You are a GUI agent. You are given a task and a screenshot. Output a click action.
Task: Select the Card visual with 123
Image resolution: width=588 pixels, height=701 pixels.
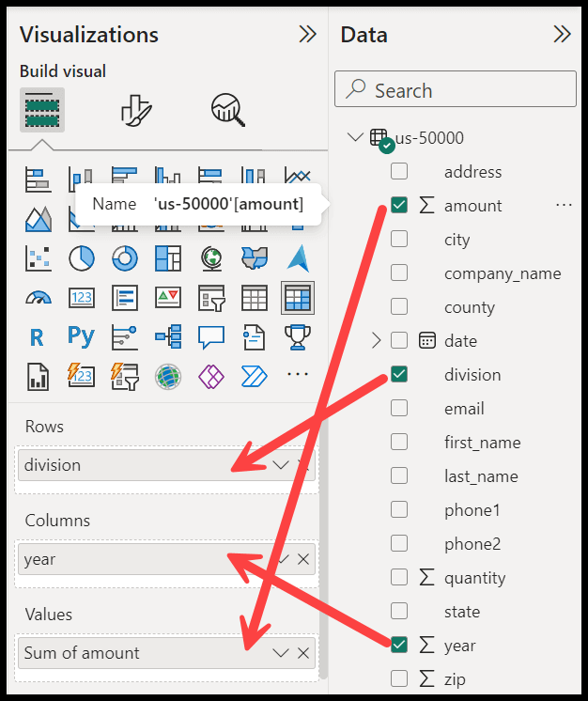(x=82, y=298)
